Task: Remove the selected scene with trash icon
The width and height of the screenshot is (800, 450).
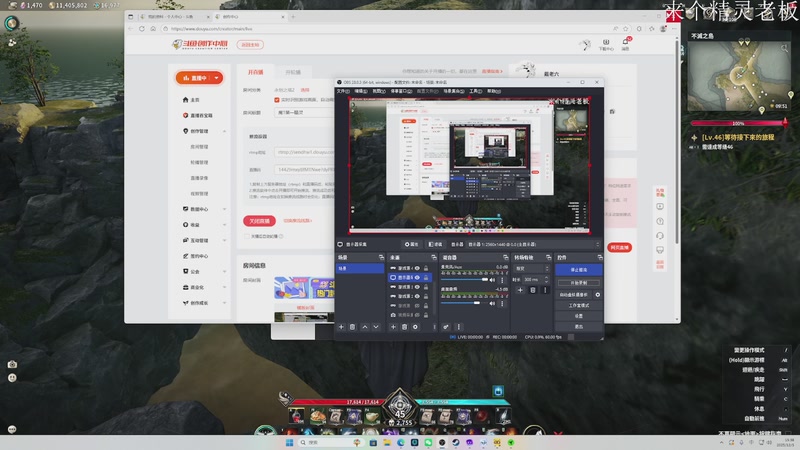Action: (x=353, y=327)
